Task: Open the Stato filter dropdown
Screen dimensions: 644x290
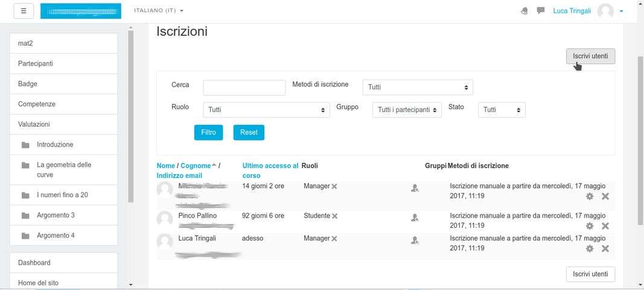Action: pos(502,110)
